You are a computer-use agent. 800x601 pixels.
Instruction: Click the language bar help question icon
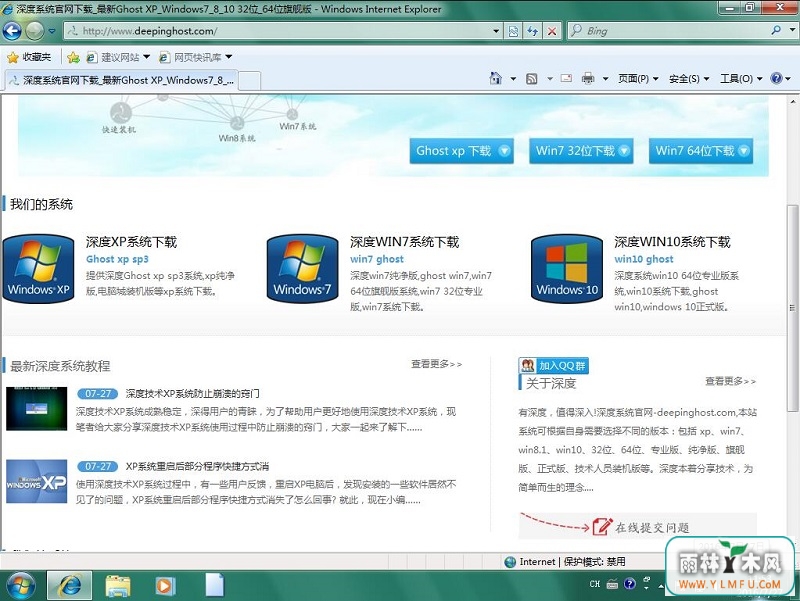point(630,584)
